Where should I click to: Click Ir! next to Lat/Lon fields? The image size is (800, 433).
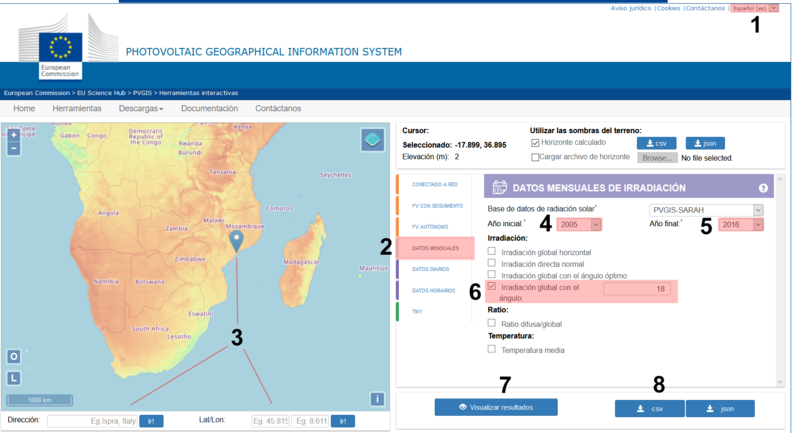(x=342, y=421)
